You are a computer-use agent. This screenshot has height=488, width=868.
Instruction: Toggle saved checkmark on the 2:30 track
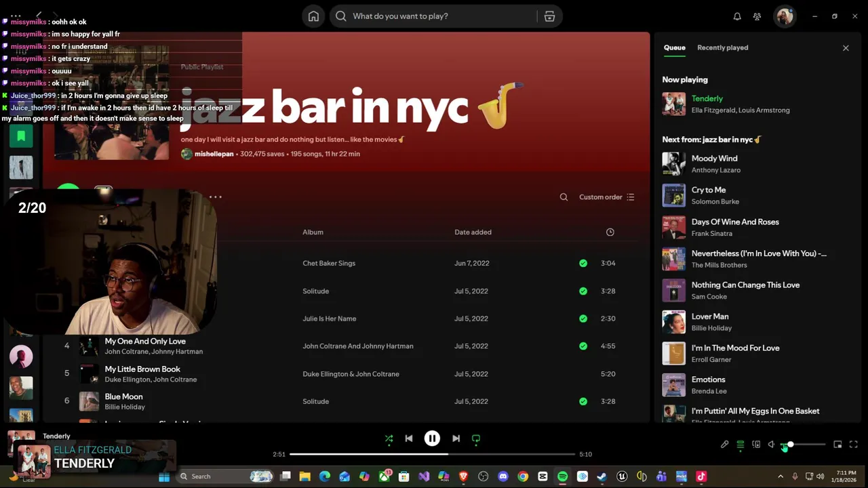(x=583, y=319)
